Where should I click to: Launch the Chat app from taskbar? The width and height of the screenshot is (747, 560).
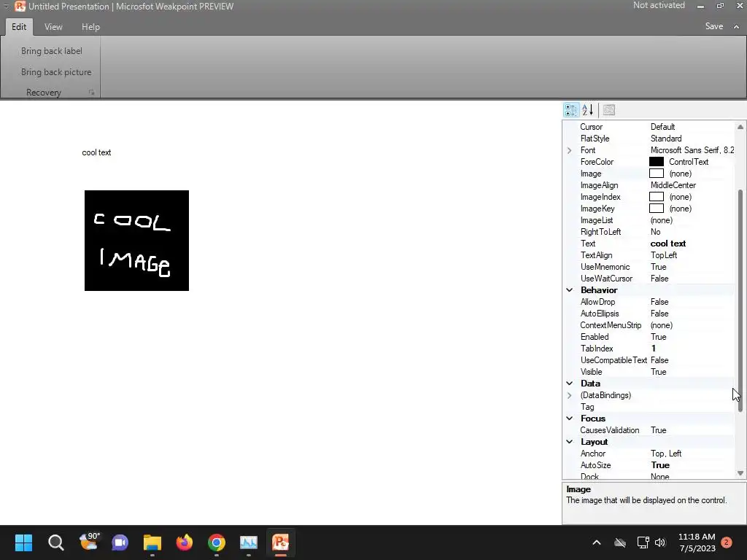coord(120,542)
